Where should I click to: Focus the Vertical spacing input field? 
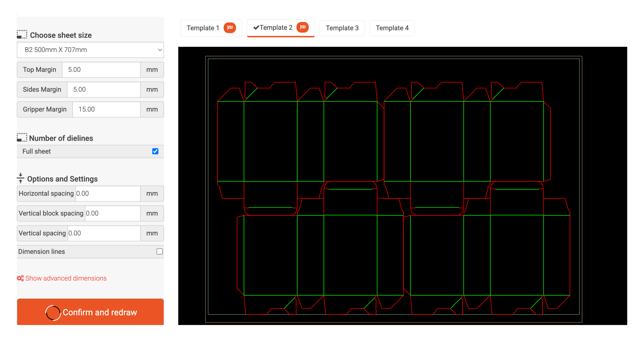tap(104, 233)
